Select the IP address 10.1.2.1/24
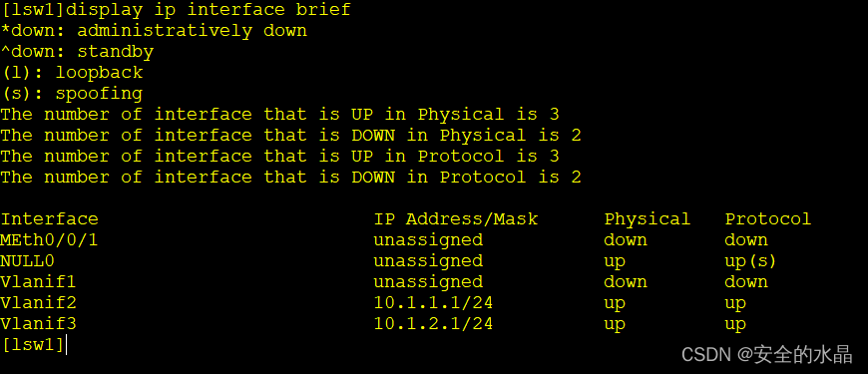This screenshot has height=374, width=868. click(433, 324)
